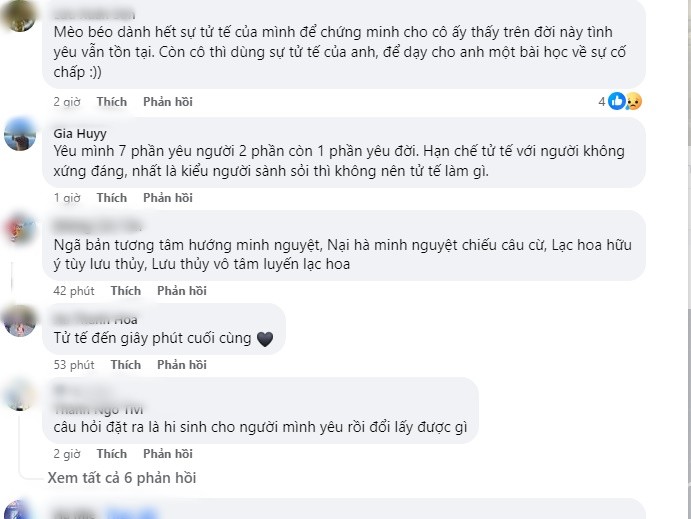Open the '53 phút' timestamp link

point(74,365)
